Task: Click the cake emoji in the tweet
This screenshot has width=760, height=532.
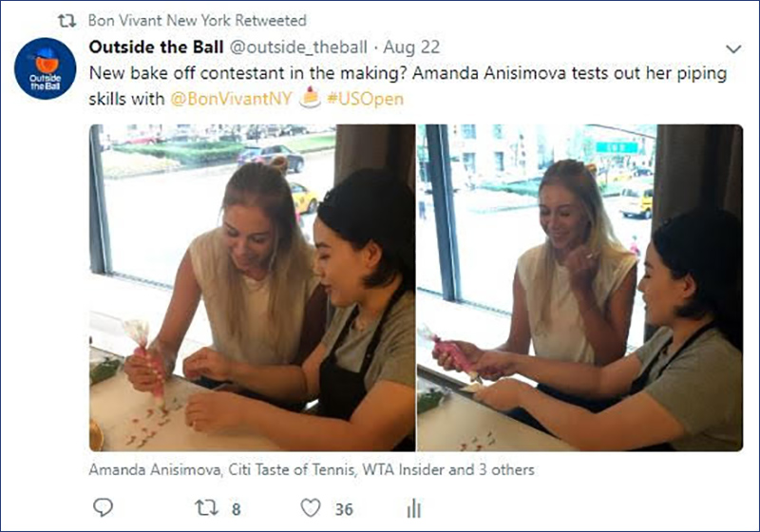Action: click(310, 98)
